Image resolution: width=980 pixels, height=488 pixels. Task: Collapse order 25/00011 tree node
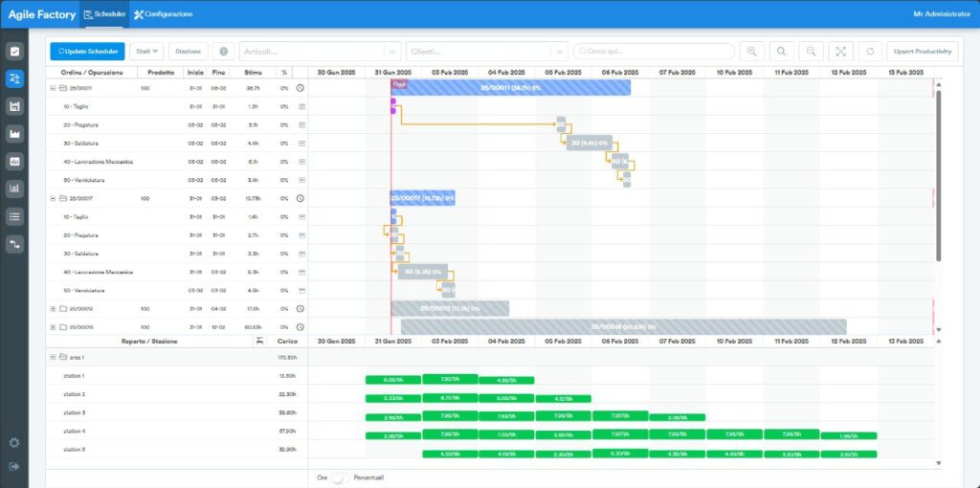point(53,88)
